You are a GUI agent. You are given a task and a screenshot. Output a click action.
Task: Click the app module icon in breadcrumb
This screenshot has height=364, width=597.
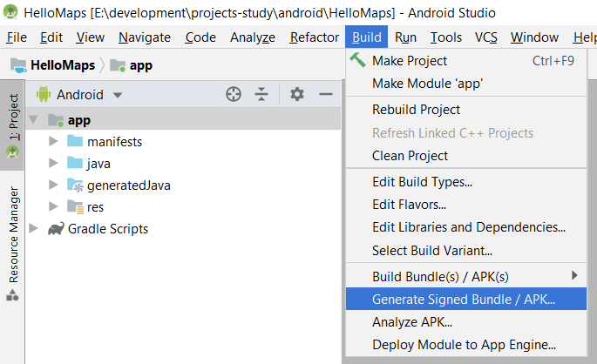pos(118,65)
